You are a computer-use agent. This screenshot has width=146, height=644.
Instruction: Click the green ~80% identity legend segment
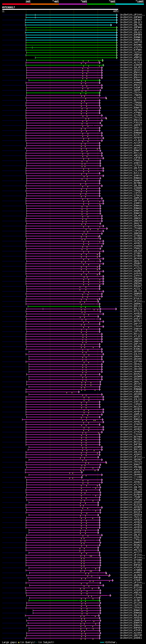coord(101,4)
